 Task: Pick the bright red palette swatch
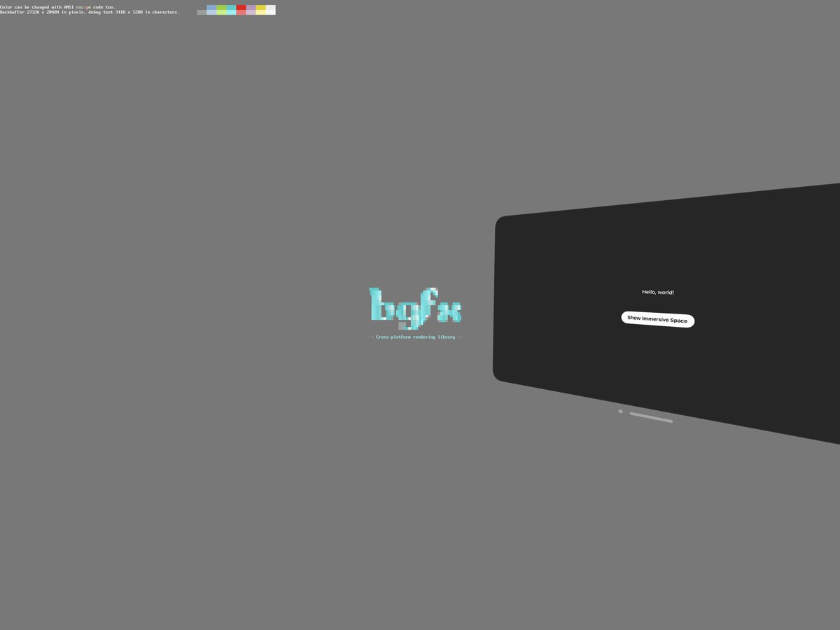click(241, 7)
